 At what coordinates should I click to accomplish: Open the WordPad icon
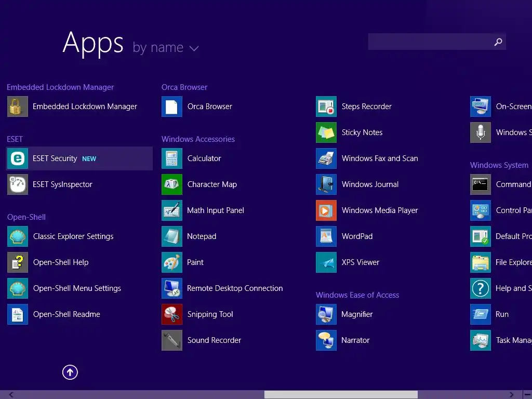coord(326,236)
